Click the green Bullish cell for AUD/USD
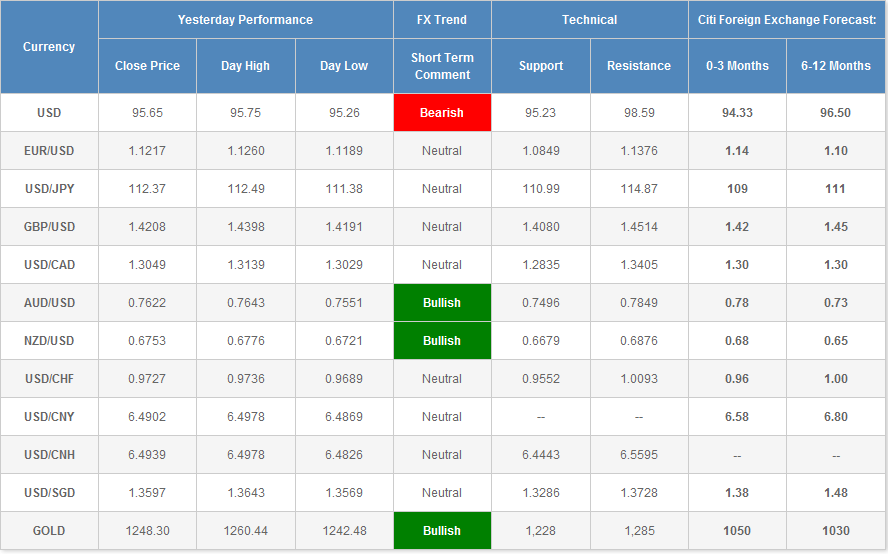Image resolution: width=888 pixels, height=554 pixels. [x=442, y=303]
